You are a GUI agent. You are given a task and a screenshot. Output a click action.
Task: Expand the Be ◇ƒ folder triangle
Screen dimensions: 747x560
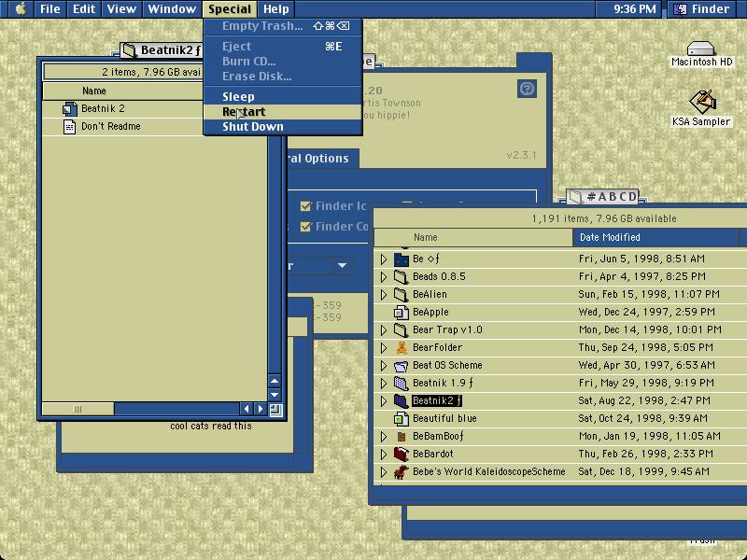tap(384, 259)
